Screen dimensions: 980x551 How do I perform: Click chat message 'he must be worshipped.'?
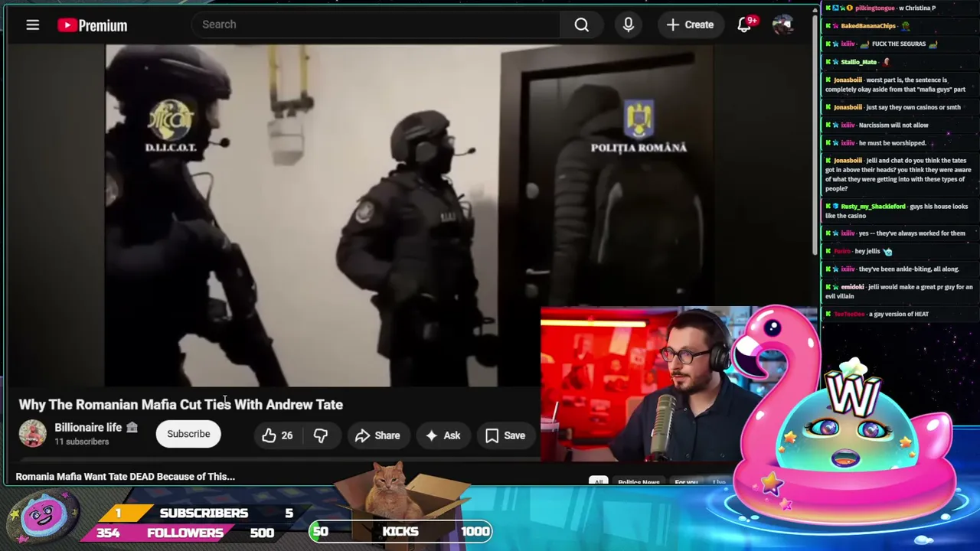(x=893, y=143)
